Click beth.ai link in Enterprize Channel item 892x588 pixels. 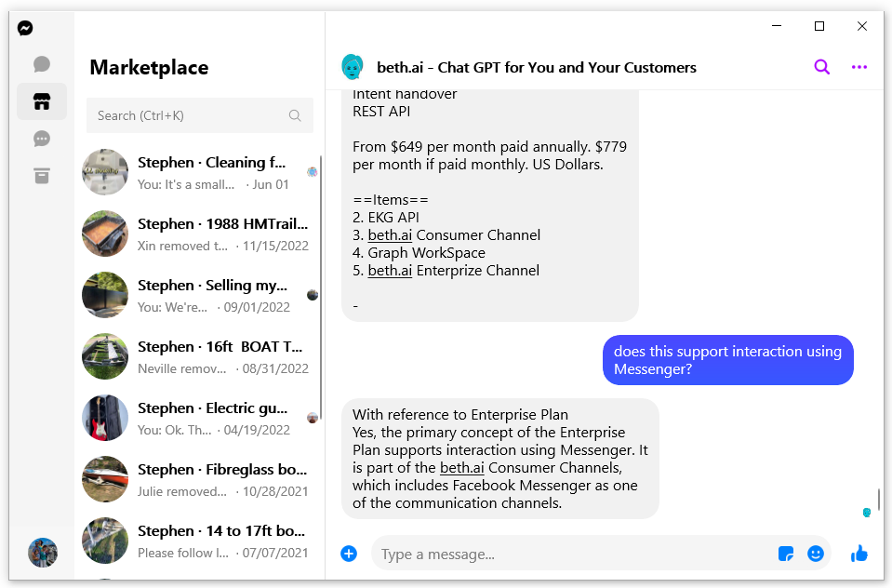390,271
